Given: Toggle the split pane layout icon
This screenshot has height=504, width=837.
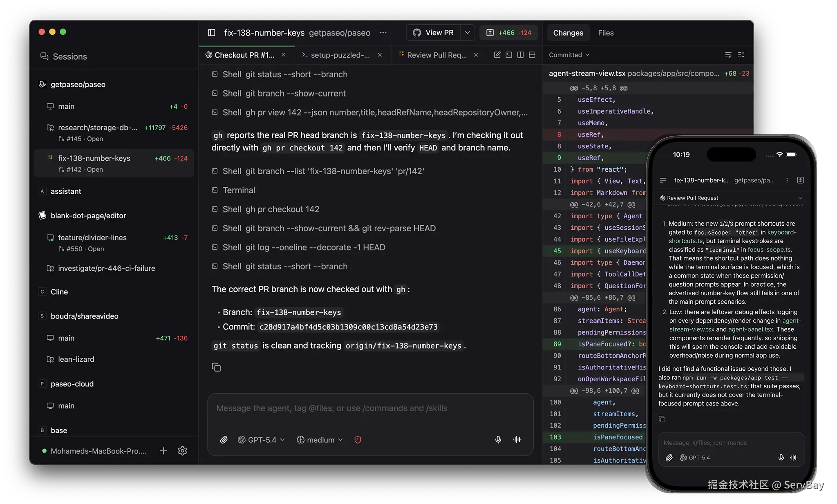Looking at the screenshot, I should coord(520,55).
